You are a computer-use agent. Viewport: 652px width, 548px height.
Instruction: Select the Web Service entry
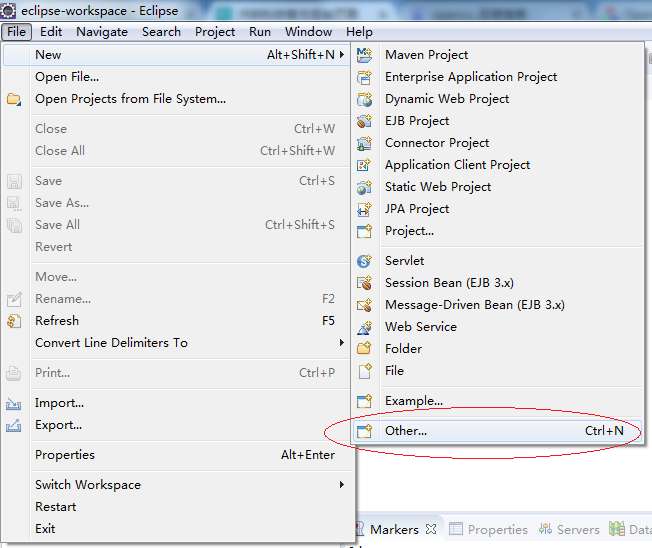[x=497, y=327]
